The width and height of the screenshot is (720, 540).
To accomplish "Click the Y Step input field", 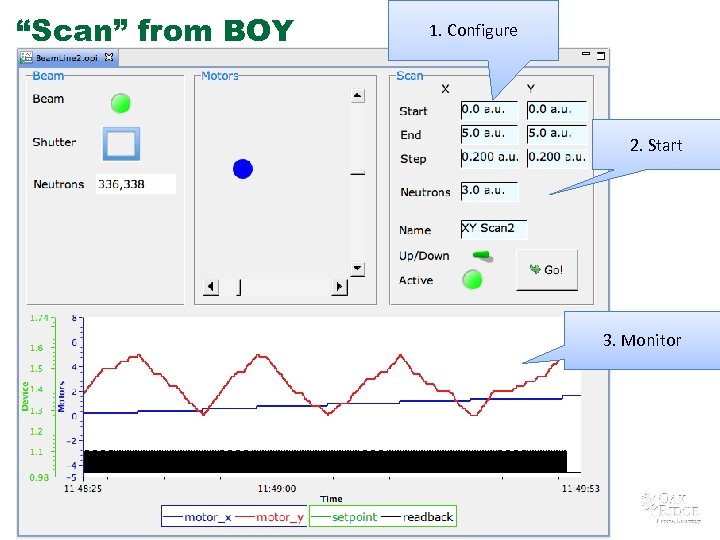I will 557,158.
